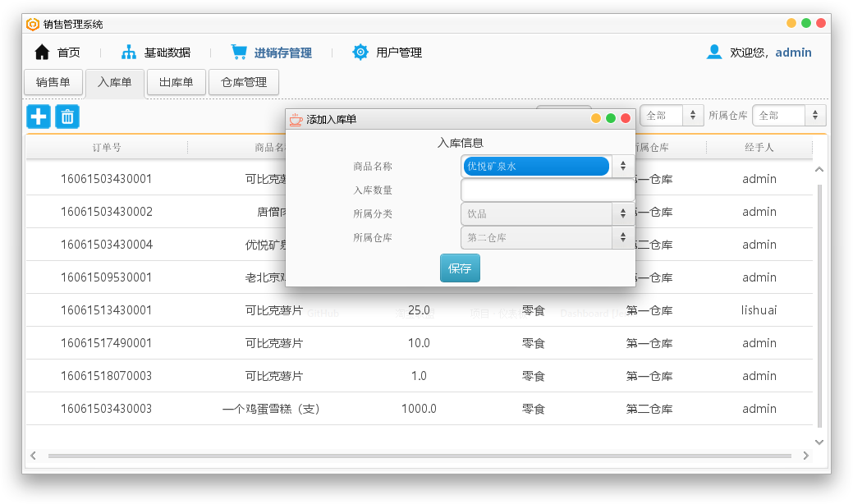Viewport: 853px width, 504px height.
Task: Click the quantity 25.0 cell
Action: [419, 310]
